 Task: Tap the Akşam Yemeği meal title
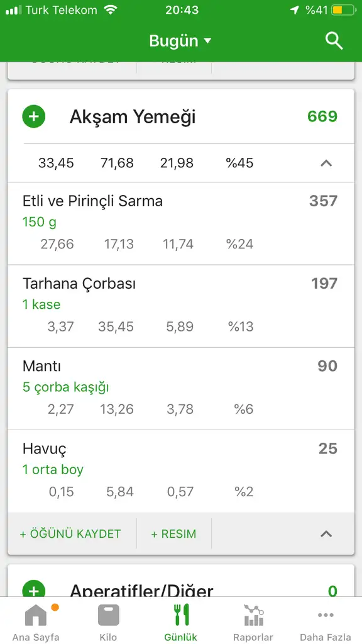[x=133, y=117]
